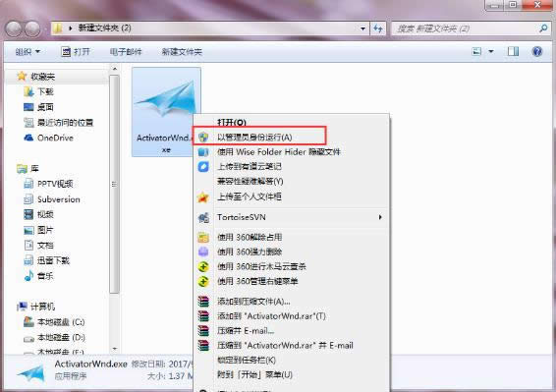The image size is (556, 392).
Task: Click the 新建文件夹 toolbar button
Action: point(182,52)
